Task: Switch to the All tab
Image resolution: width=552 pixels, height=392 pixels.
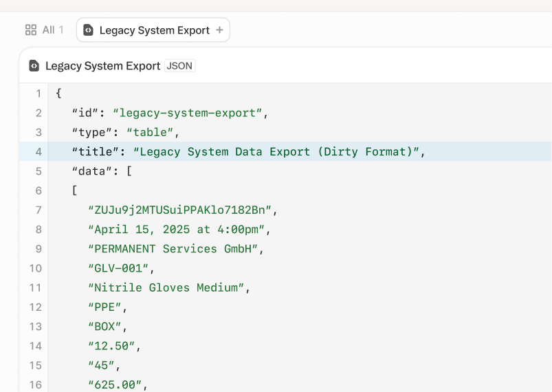Action: click(44, 30)
